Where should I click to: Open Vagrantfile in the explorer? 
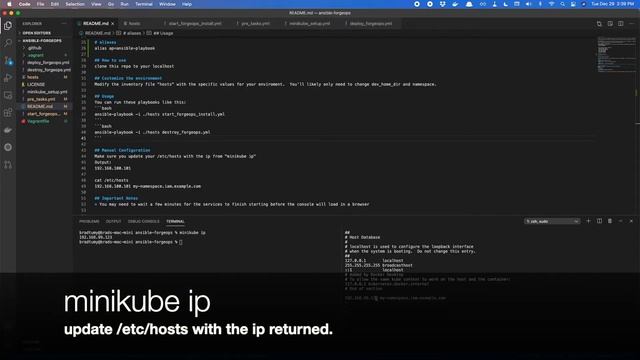(x=38, y=121)
